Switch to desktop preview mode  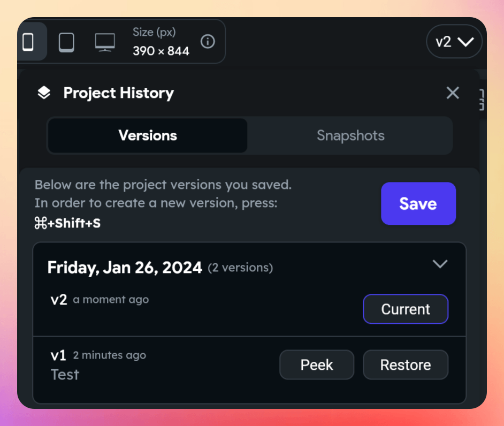point(104,41)
